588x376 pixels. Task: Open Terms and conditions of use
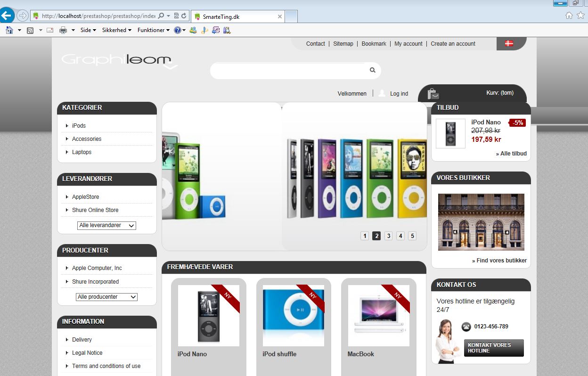pyautogui.click(x=106, y=366)
